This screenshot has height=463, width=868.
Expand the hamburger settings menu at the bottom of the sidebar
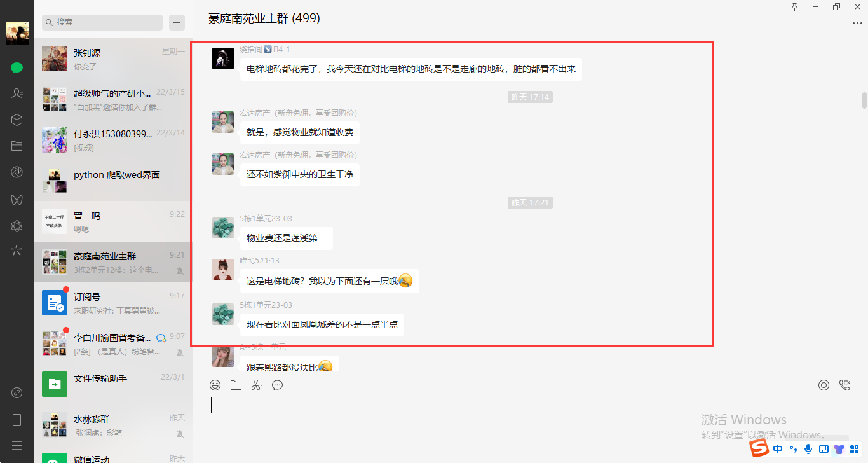pyautogui.click(x=17, y=445)
